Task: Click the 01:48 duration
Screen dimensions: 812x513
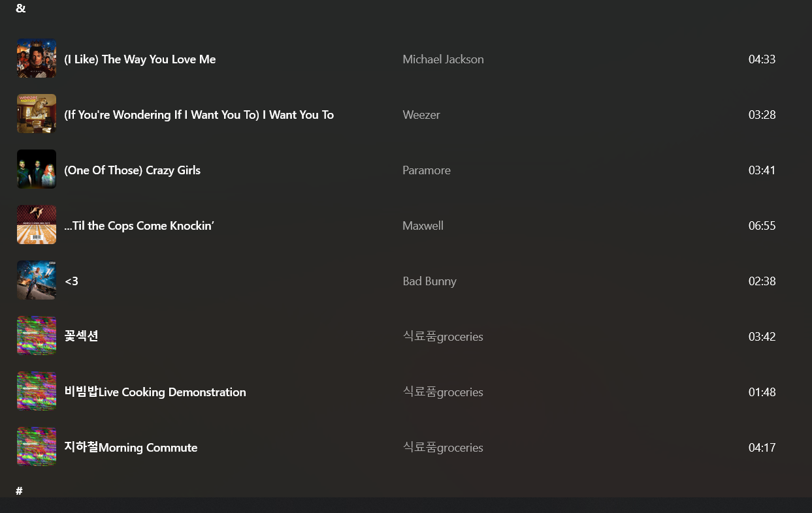Action: (x=762, y=392)
